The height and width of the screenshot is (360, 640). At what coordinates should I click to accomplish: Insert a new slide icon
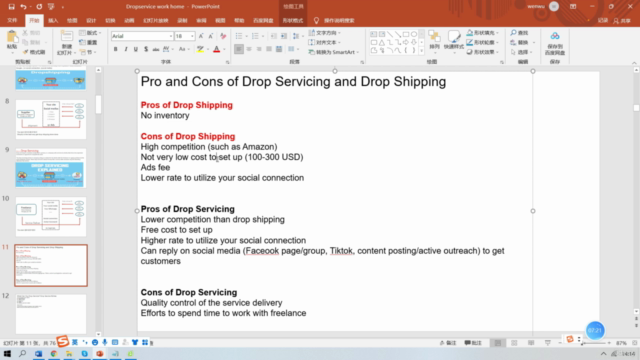pos(66,36)
